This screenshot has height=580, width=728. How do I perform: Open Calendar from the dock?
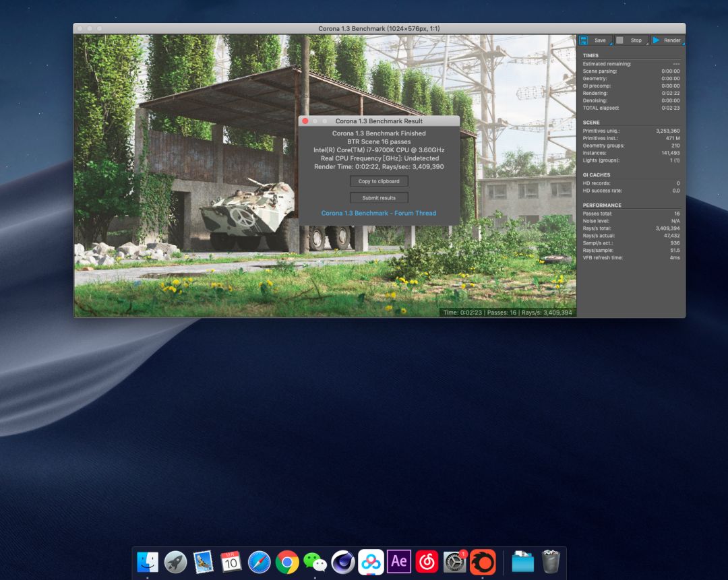click(x=231, y=561)
